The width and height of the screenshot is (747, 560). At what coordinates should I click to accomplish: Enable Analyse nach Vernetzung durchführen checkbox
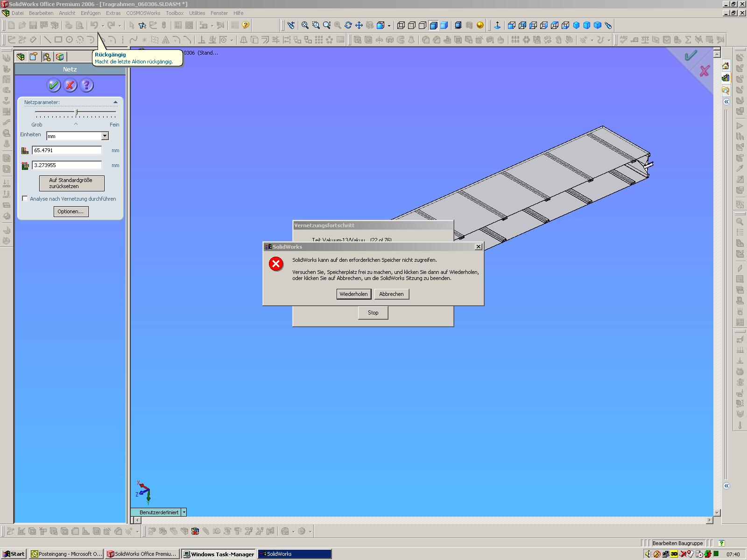(x=25, y=198)
